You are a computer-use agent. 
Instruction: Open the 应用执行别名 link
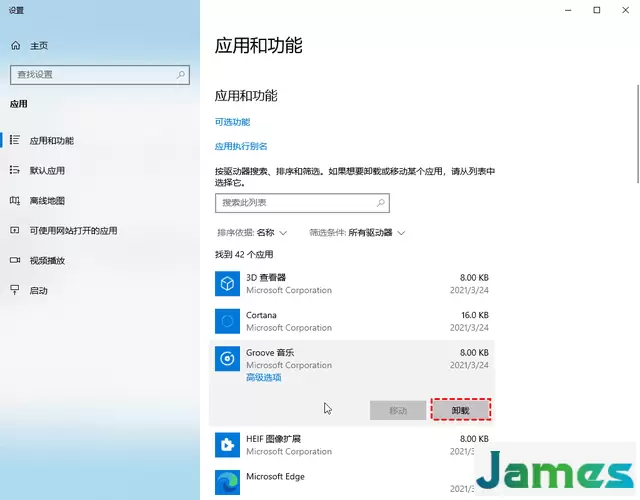(241, 146)
